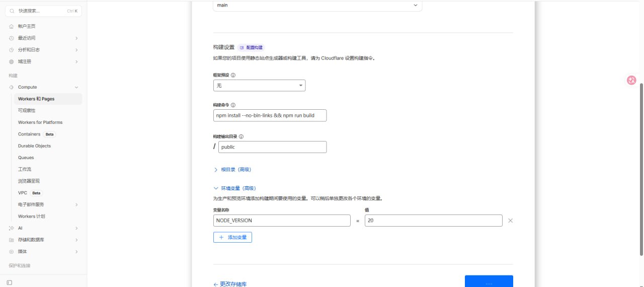Open Durable Objects in sidebar
Image resolution: width=644 pixels, height=287 pixels.
(34, 146)
